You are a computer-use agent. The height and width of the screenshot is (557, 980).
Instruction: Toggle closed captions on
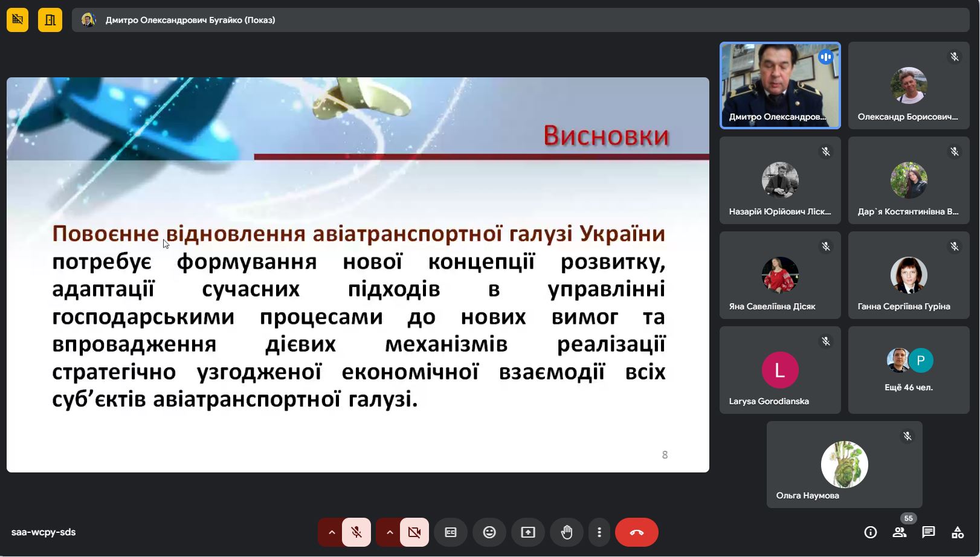point(451,532)
